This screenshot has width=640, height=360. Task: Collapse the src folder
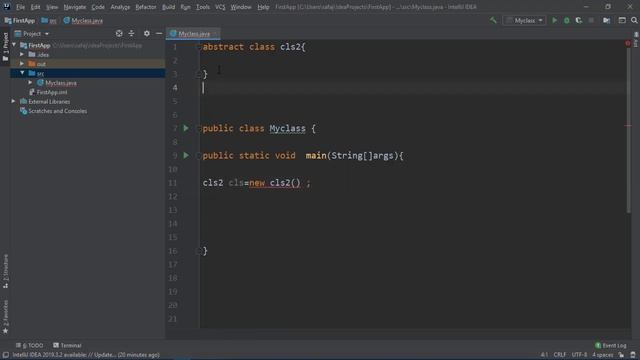pos(22,73)
